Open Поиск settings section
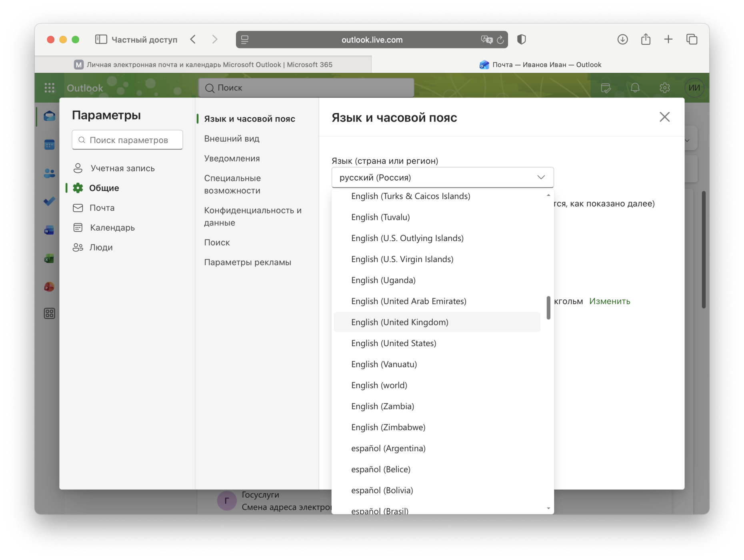The width and height of the screenshot is (744, 560). click(x=217, y=243)
